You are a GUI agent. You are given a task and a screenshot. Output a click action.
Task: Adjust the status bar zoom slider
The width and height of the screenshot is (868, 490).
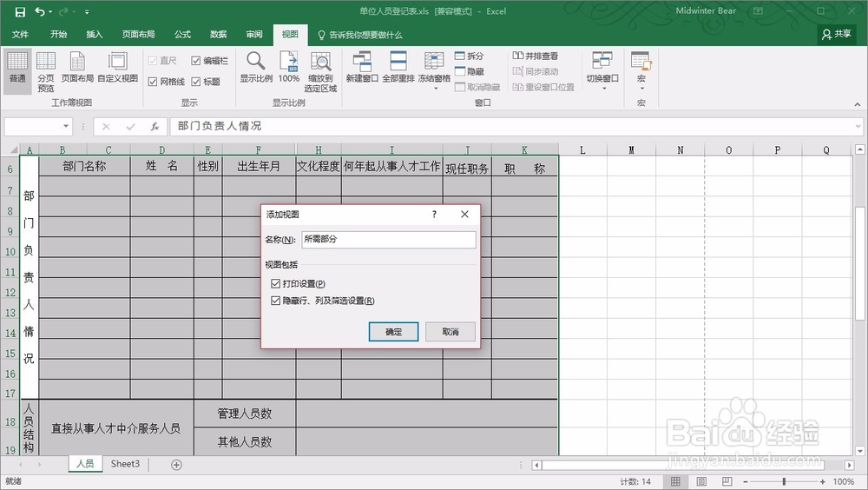pyautogui.click(x=784, y=481)
